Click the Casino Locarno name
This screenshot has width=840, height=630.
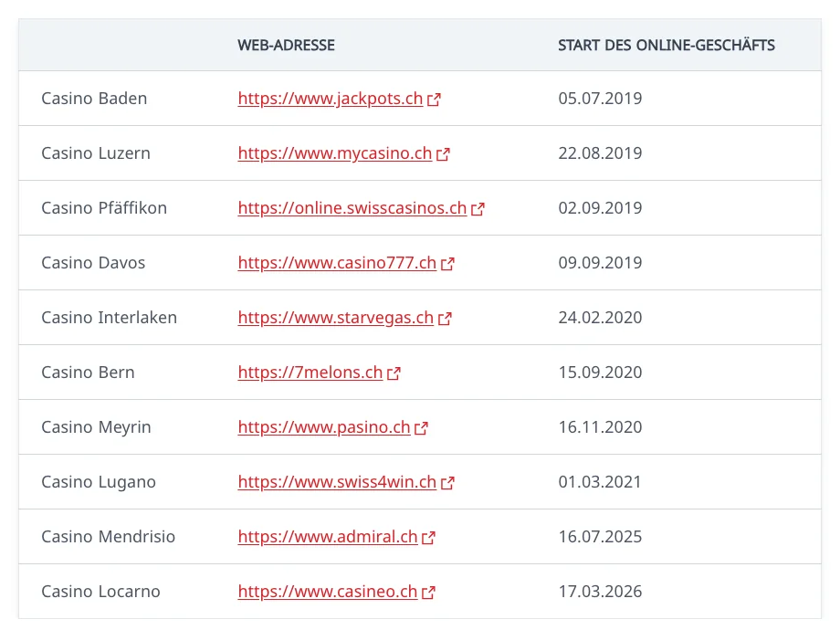pyautogui.click(x=100, y=592)
